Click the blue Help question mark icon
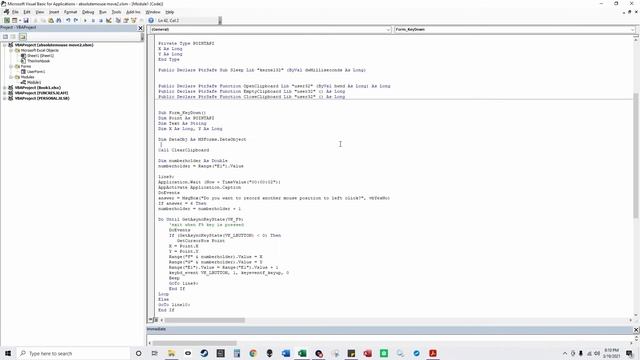This screenshot has width=640, height=360. (x=151, y=20)
